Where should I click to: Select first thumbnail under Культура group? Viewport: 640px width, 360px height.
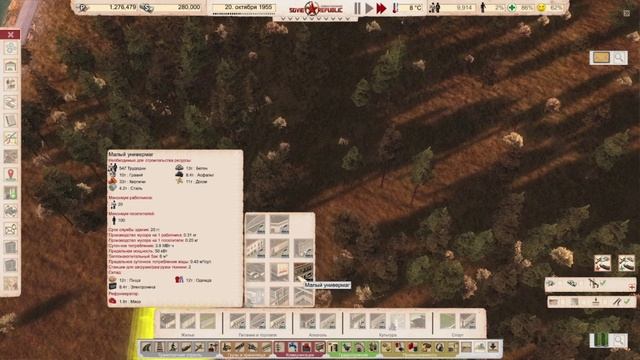[x=358, y=321]
